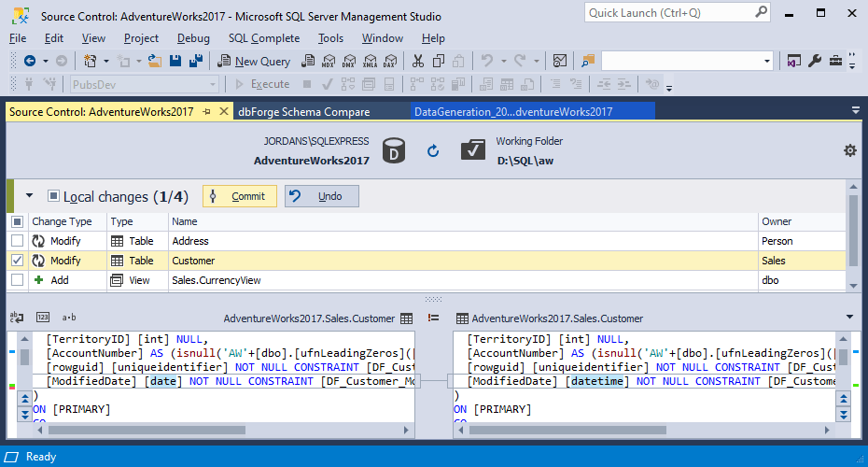The height and width of the screenshot is (467, 868).
Task: Click the search icon in Quick Launch
Action: pos(762,11)
